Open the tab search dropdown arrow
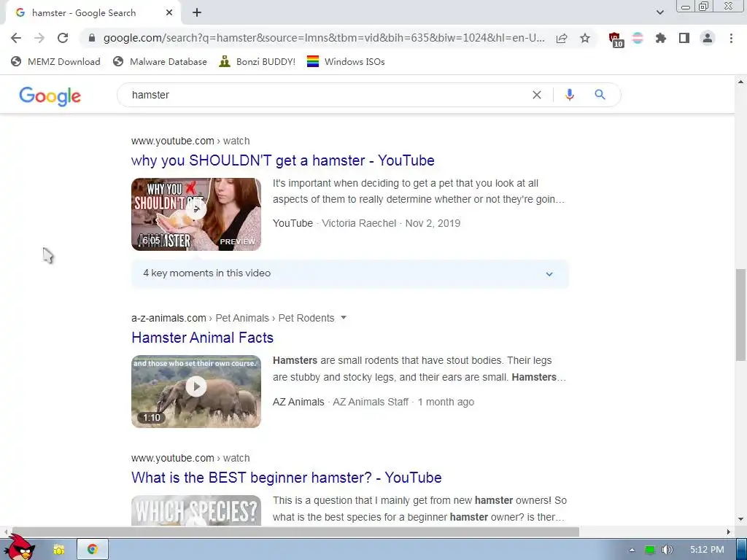The width and height of the screenshot is (747, 560). (659, 12)
